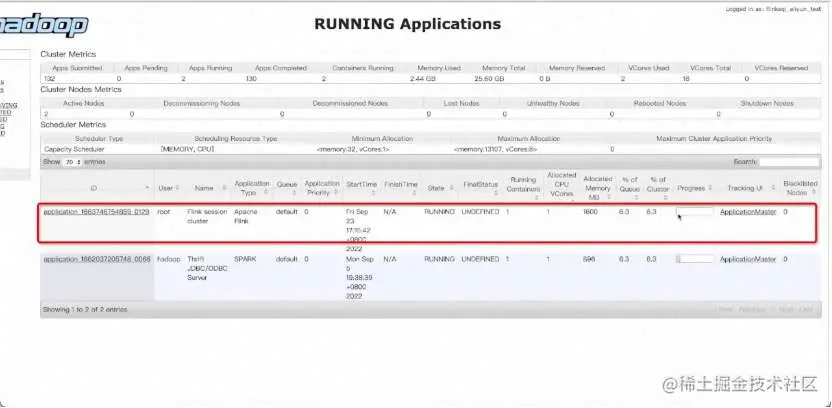
Task: Sort by Application Priority column
Action: click(x=322, y=188)
